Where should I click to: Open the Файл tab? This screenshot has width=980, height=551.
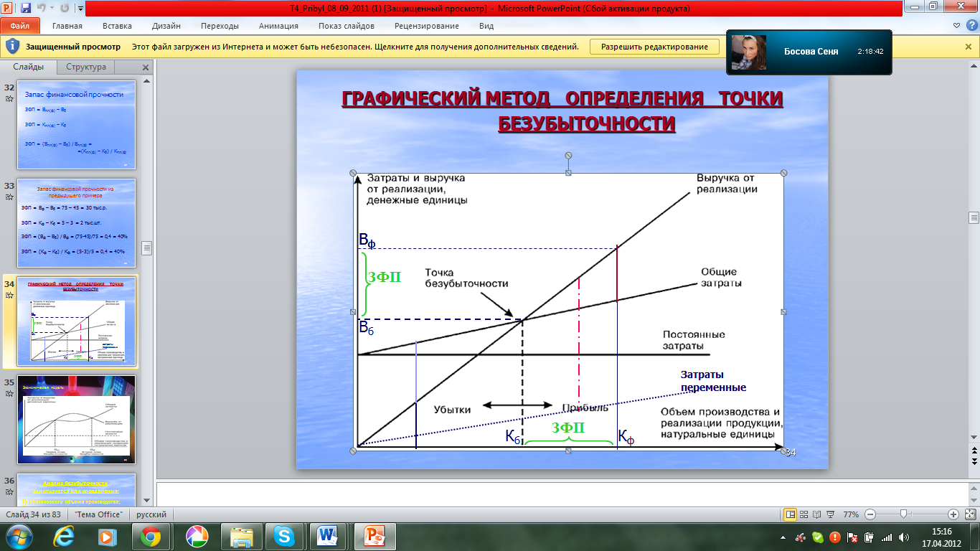click(19, 26)
